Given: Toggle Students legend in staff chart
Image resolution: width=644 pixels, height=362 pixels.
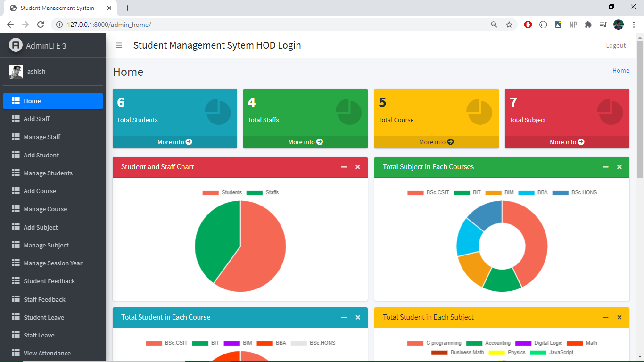Looking at the screenshot, I should [x=222, y=192].
